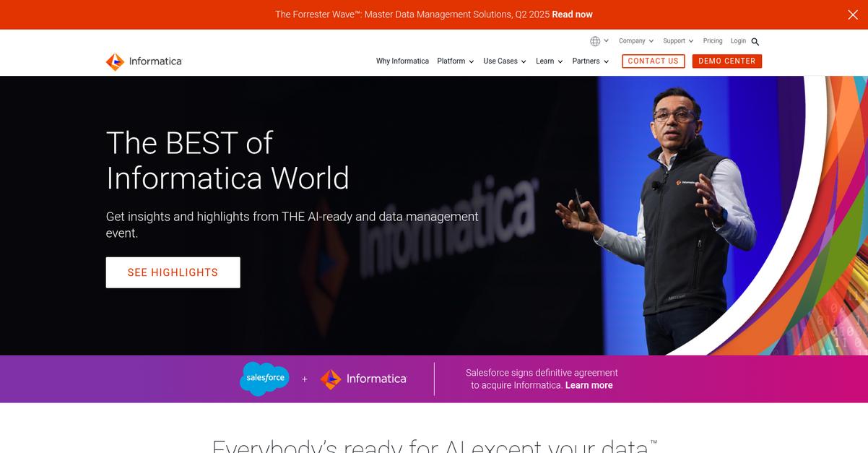Click the chevron next to the globe icon

607,41
